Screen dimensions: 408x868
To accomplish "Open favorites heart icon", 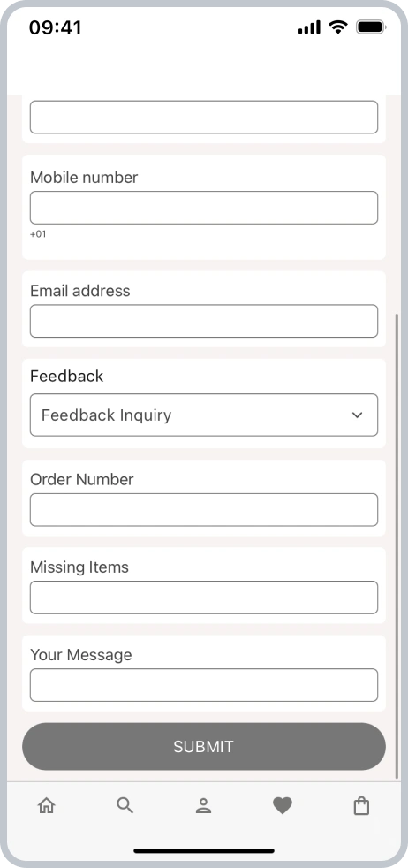I will click(283, 806).
